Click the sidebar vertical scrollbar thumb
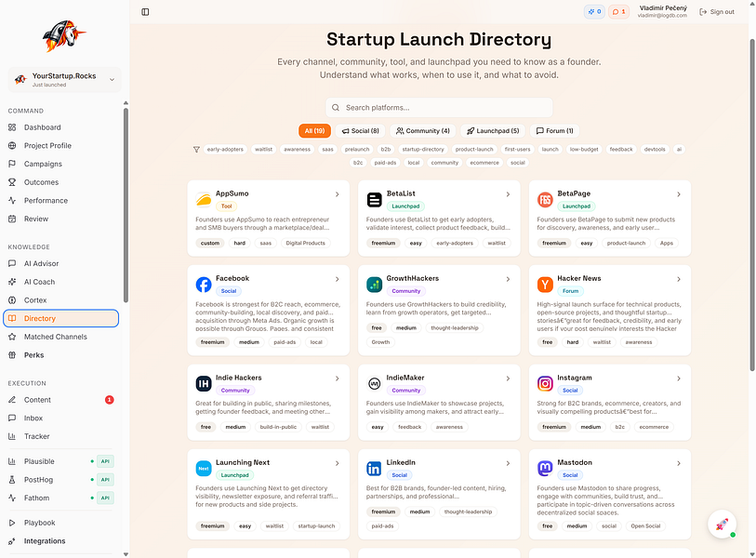Viewport: 756px width, 558px height. pyautogui.click(x=126, y=205)
